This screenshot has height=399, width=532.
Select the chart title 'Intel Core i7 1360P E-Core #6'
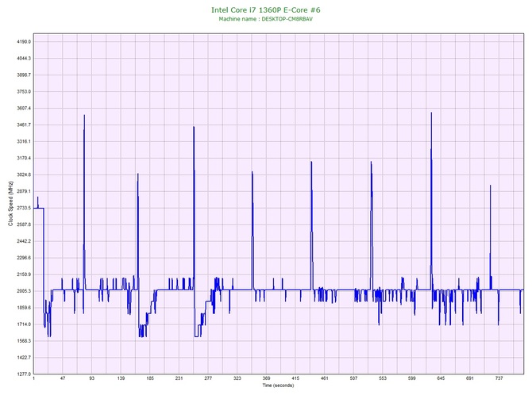coord(266,10)
